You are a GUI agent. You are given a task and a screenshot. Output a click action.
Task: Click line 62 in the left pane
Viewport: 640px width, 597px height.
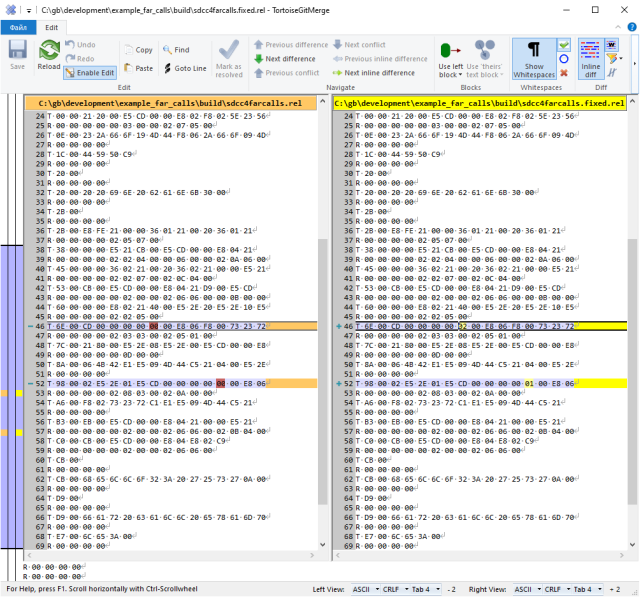pos(182,479)
